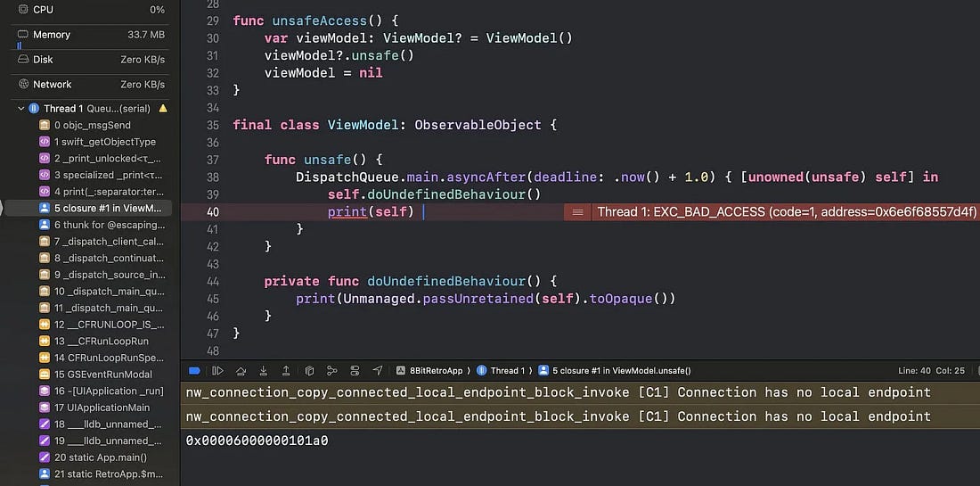Image resolution: width=980 pixels, height=486 pixels.
Task: Click the viewModel = nil statement on line 32
Action: (323, 73)
